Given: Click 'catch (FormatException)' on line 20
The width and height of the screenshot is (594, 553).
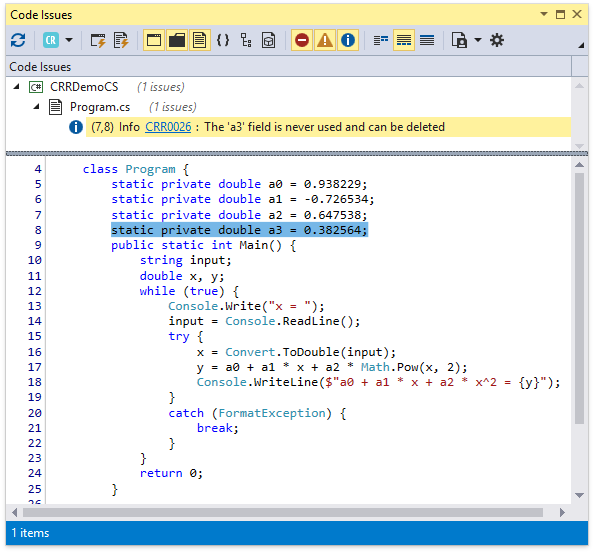Looking at the screenshot, I should [257, 413].
